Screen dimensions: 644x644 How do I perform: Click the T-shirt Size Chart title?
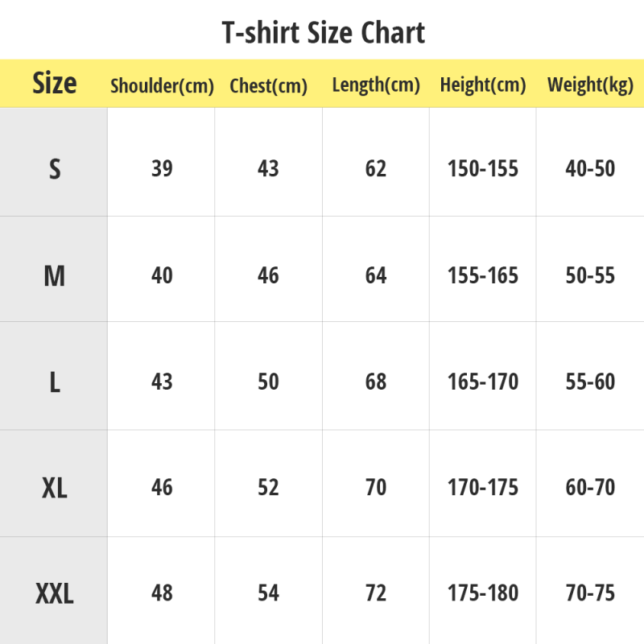(x=323, y=34)
